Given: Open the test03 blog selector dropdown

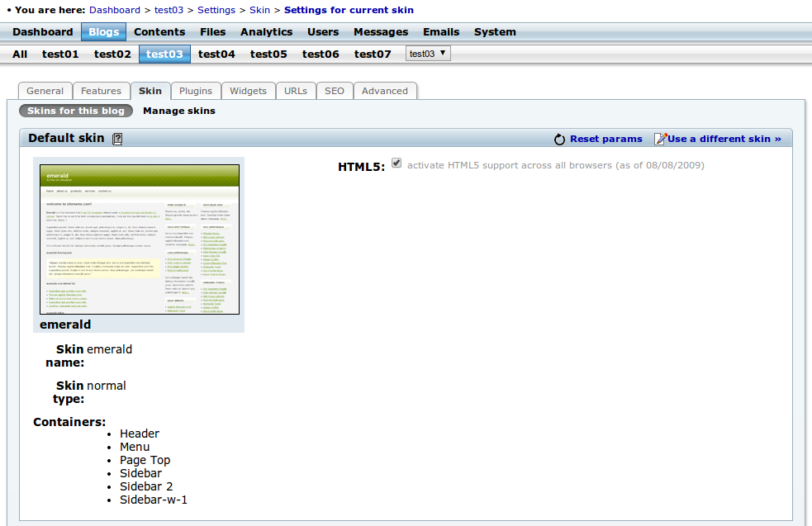Looking at the screenshot, I should click(x=428, y=54).
